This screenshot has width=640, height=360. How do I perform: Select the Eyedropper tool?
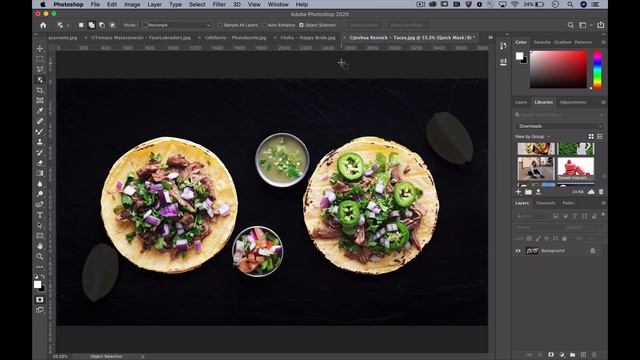click(40, 111)
